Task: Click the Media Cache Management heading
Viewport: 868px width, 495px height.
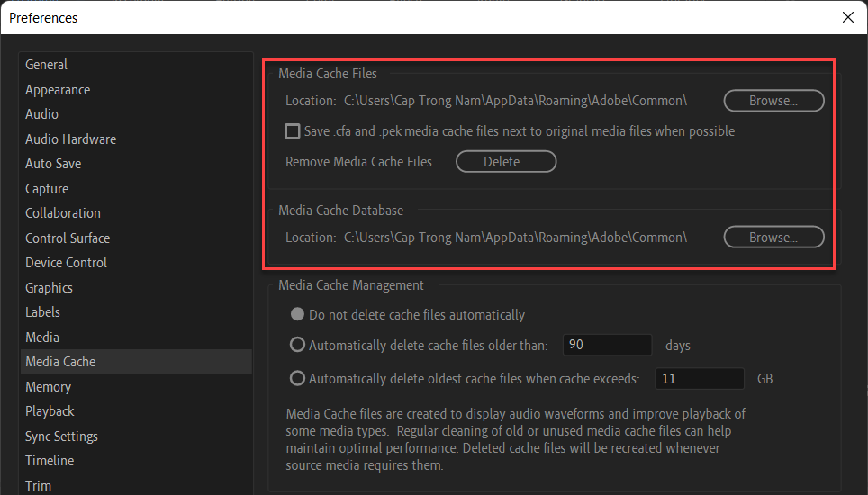Action: click(x=351, y=285)
